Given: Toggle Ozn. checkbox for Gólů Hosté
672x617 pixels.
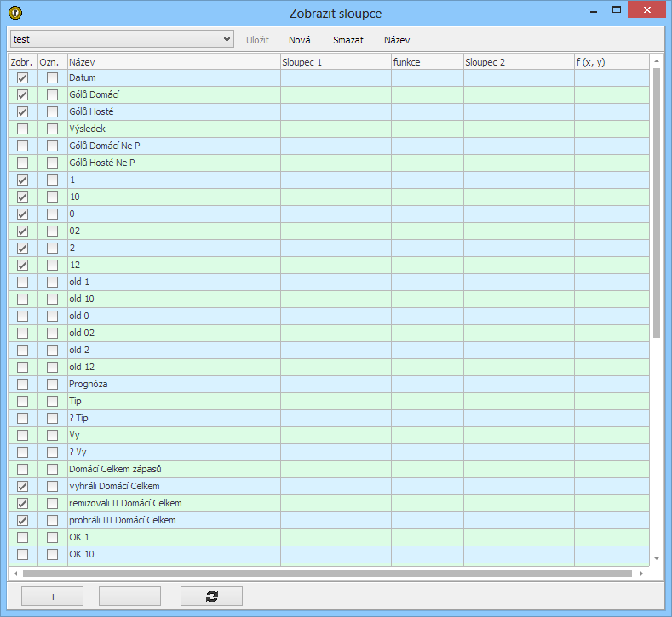Looking at the screenshot, I should click(x=52, y=111).
